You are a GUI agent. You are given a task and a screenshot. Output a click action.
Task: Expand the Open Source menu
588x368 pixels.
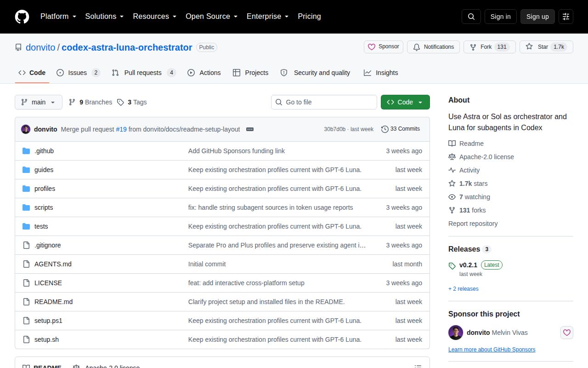coord(211,16)
